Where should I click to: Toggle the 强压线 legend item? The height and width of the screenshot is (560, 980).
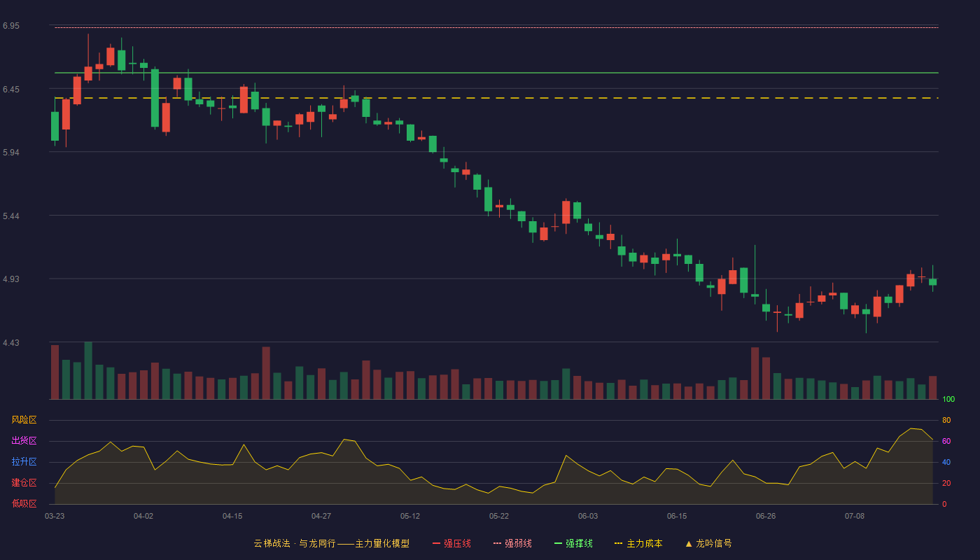point(451,543)
